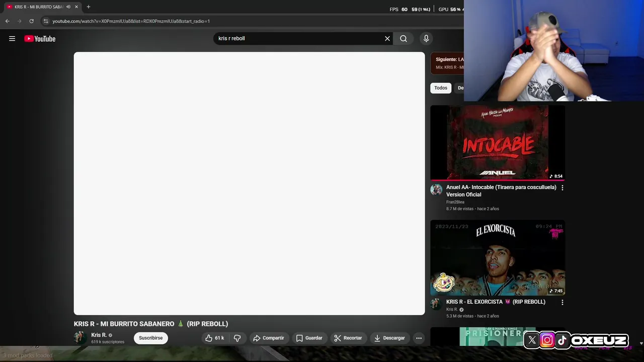Reload the page with refresh icon
This screenshot has width=644, height=362.
31,21
